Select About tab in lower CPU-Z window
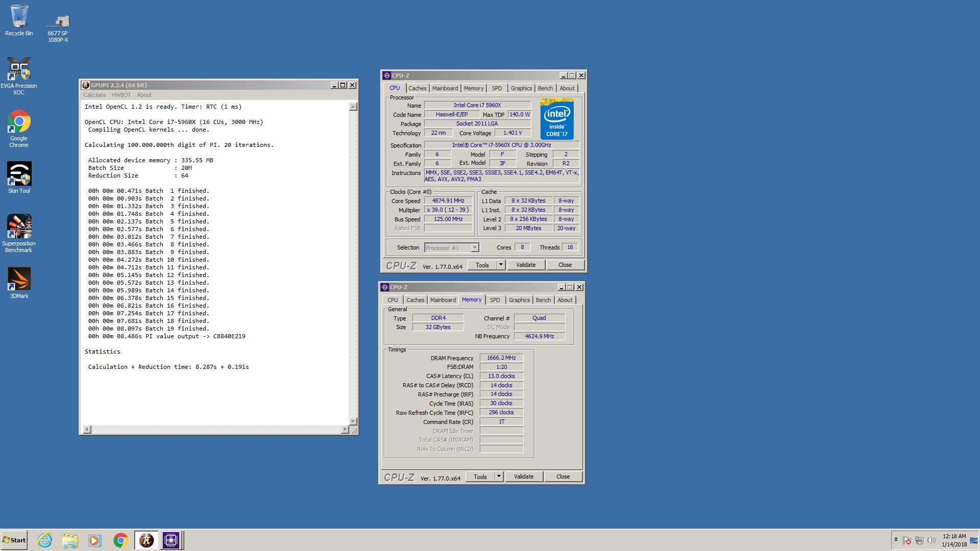 [x=565, y=300]
